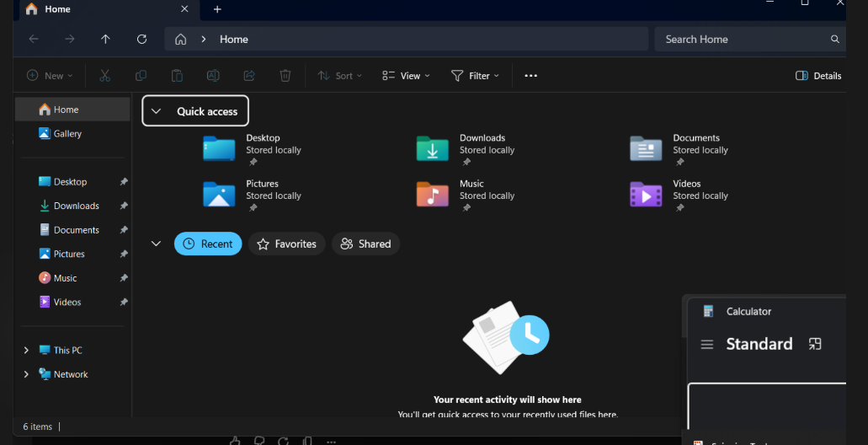Click the Documents folder icon in Quick access
868x445 pixels.
click(646, 148)
